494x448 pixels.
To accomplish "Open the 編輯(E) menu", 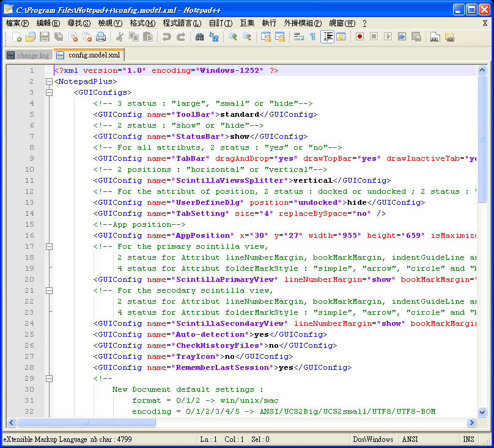I will pos(48,23).
